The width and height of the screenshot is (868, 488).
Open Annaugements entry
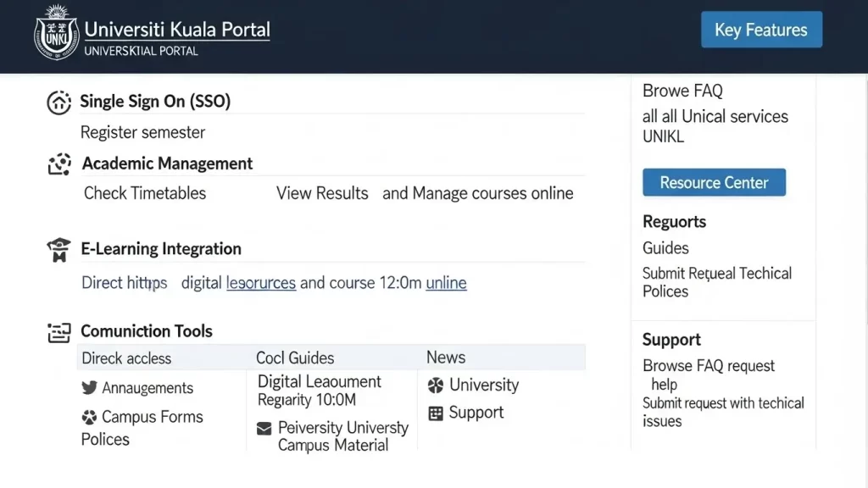[x=147, y=388]
